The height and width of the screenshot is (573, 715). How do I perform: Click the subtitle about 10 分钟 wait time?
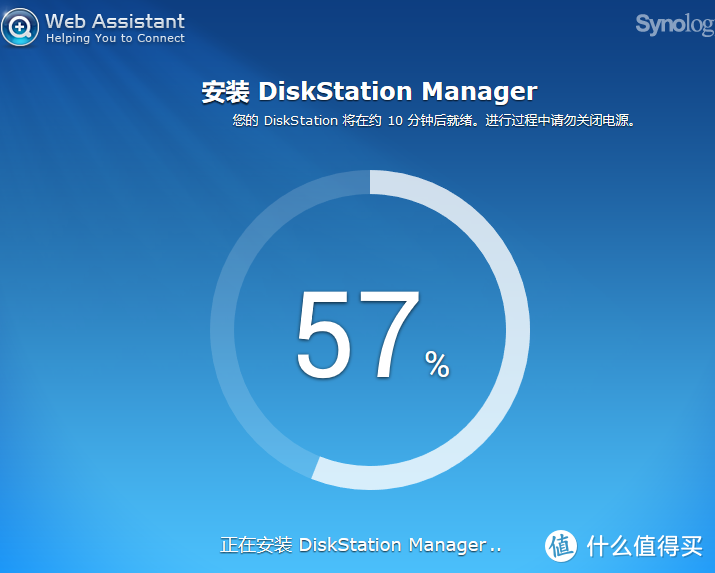click(x=434, y=120)
